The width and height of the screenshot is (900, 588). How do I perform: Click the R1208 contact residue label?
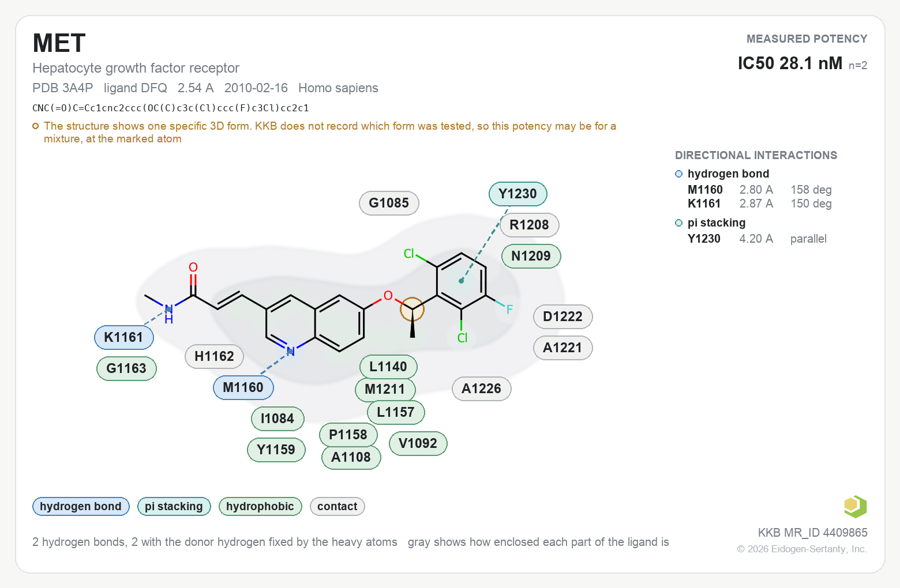[530, 225]
